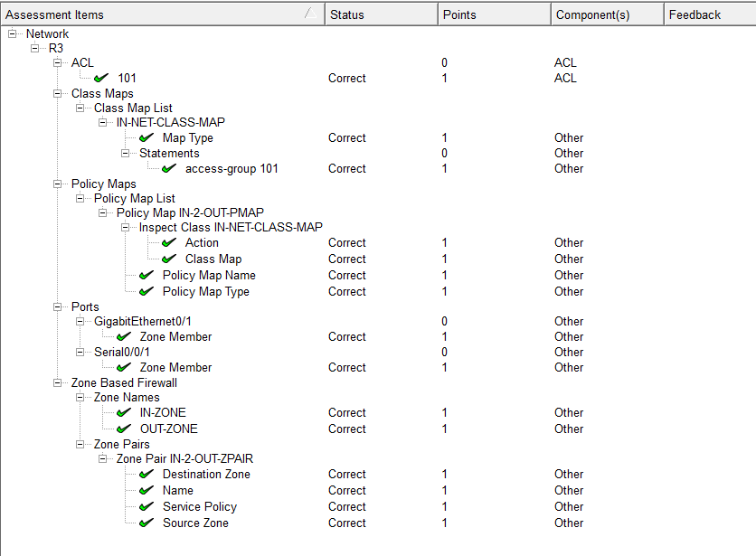Click the Status column header
756x556 pixels.
coord(382,14)
